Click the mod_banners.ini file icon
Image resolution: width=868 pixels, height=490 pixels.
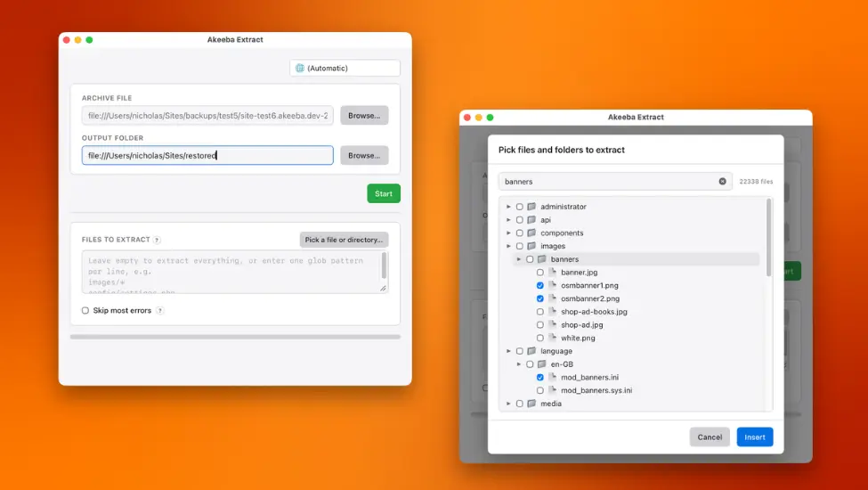(552, 377)
